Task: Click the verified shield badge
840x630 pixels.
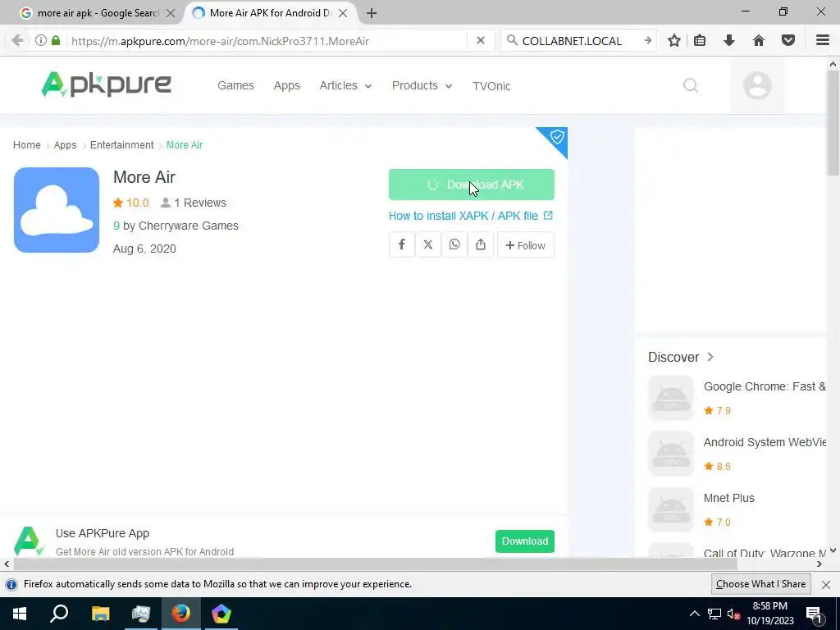Action: pyautogui.click(x=557, y=137)
